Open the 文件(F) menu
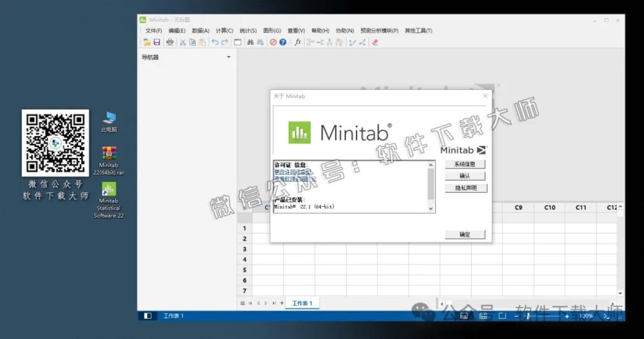 [153, 31]
